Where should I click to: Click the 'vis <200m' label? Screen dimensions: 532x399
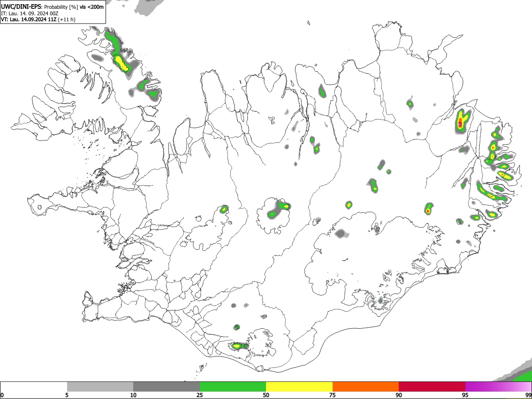tap(92, 7)
